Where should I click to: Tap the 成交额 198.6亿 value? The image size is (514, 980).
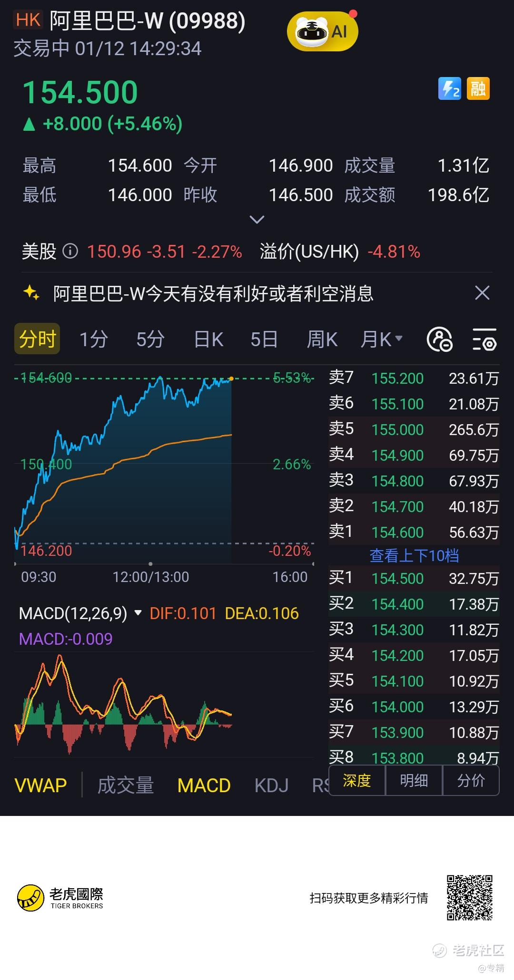pos(458,195)
